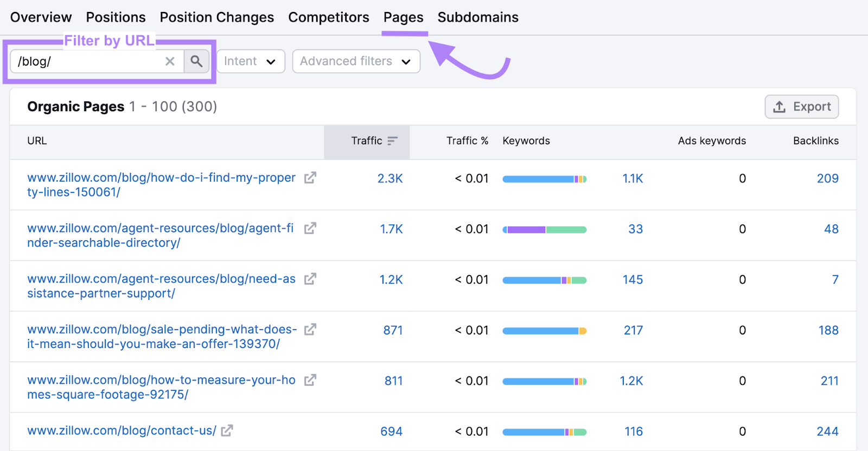Click the URL column header
This screenshot has width=868, height=451.
(x=37, y=141)
